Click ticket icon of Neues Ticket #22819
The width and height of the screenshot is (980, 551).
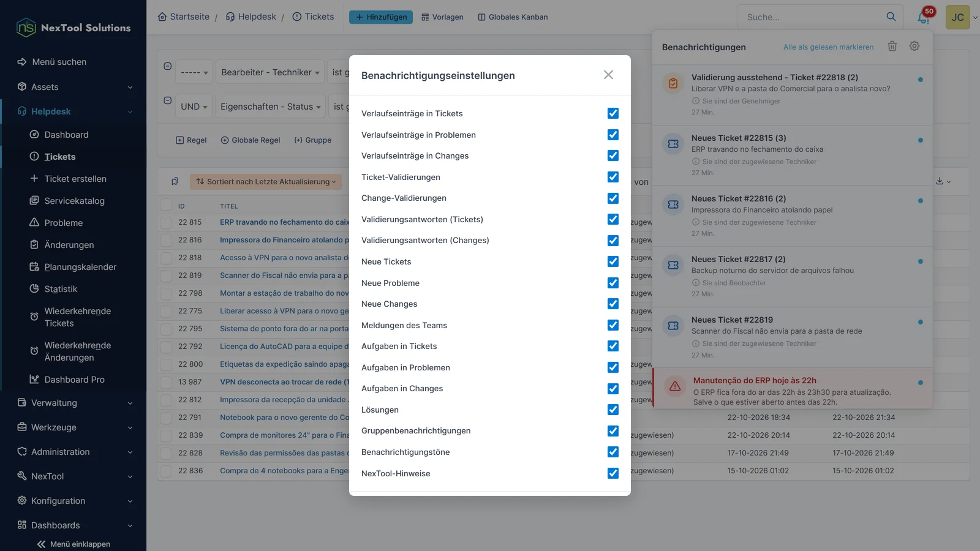[673, 326]
